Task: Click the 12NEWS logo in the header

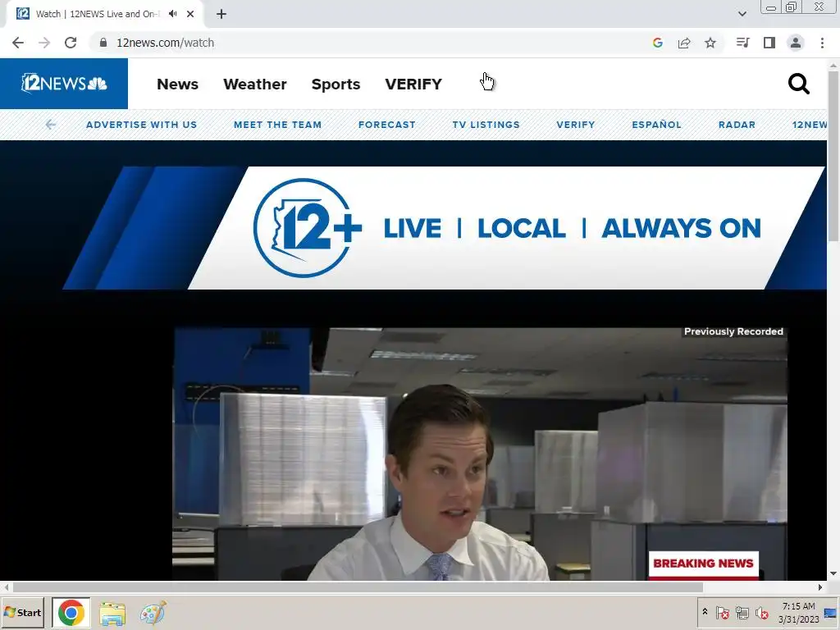Action: coord(64,84)
